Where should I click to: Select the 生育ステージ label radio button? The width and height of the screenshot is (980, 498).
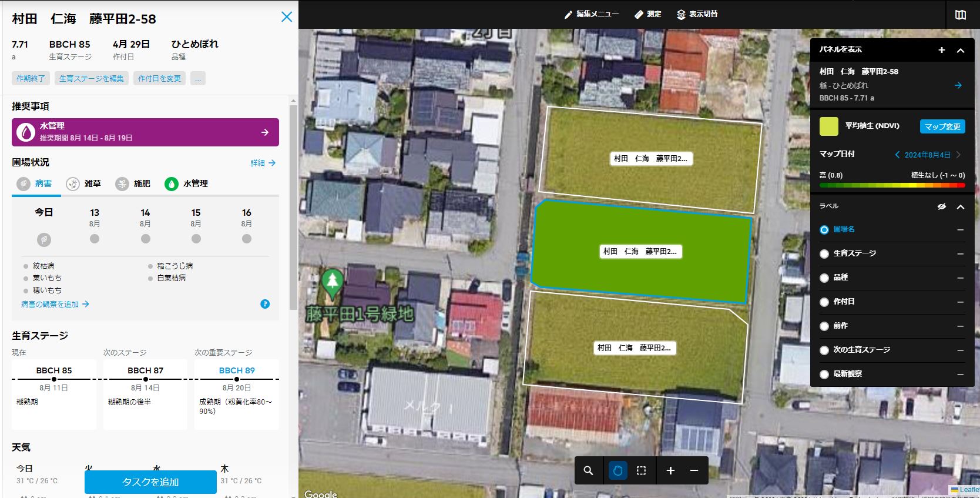[824, 254]
